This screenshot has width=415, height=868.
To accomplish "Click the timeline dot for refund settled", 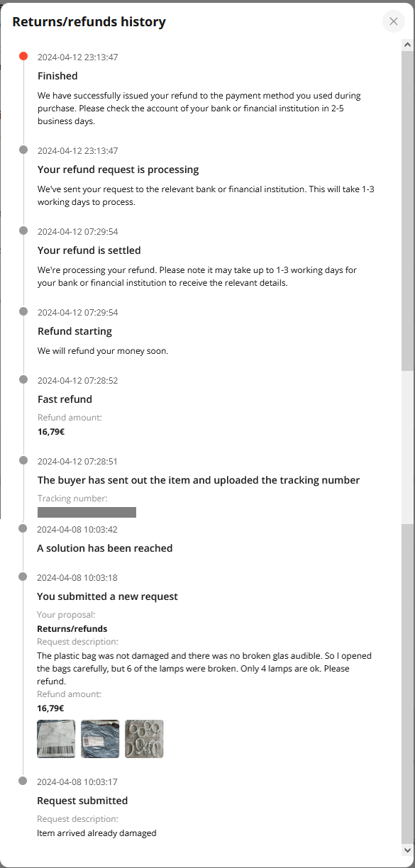I will pyautogui.click(x=23, y=230).
